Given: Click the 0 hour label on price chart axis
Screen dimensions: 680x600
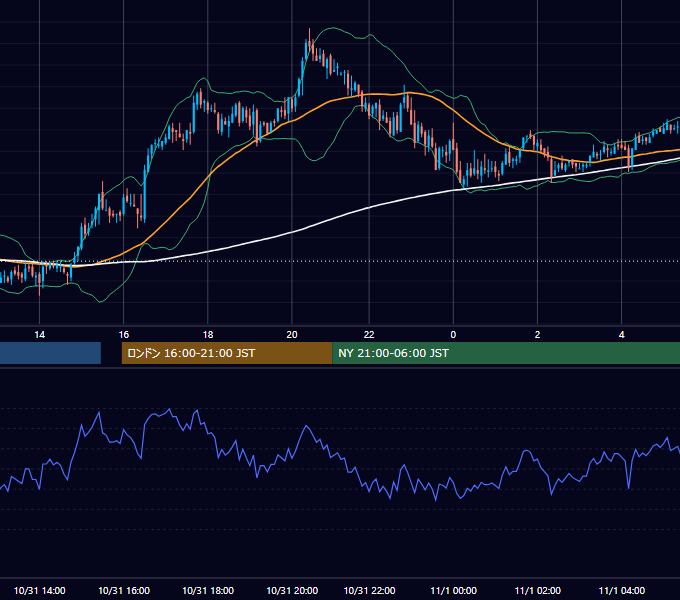Looking at the screenshot, I should [x=453, y=335].
